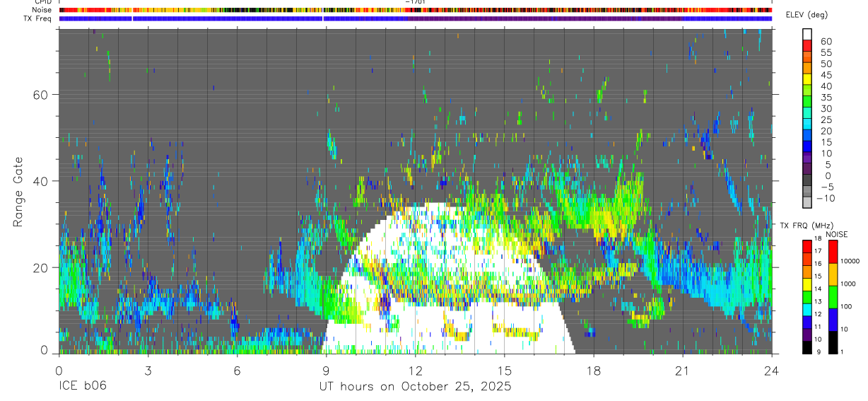Viewport: 868px width, 401px height.
Task: Click the 'TX Freq' row label at top left
Action: coord(37,18)
